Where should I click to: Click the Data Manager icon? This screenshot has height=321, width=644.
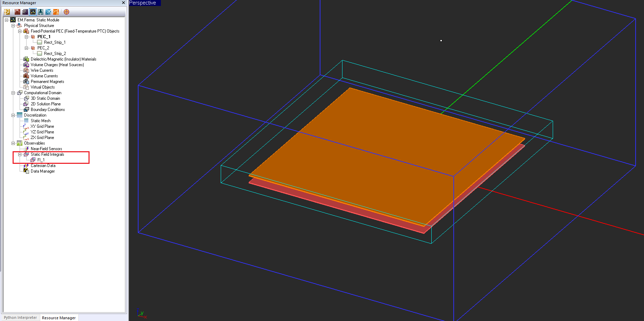coord(26,171)
